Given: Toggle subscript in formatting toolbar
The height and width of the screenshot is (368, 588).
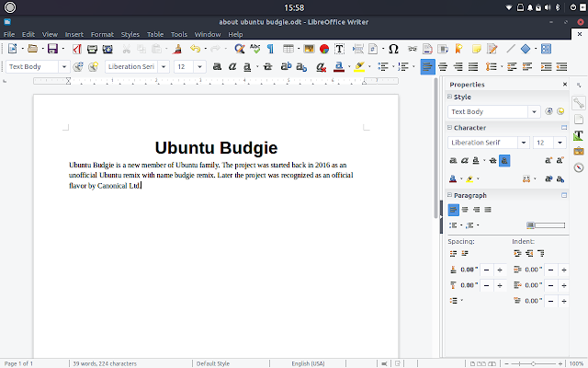Looking at the screenshot, I should tap(301, 67).
